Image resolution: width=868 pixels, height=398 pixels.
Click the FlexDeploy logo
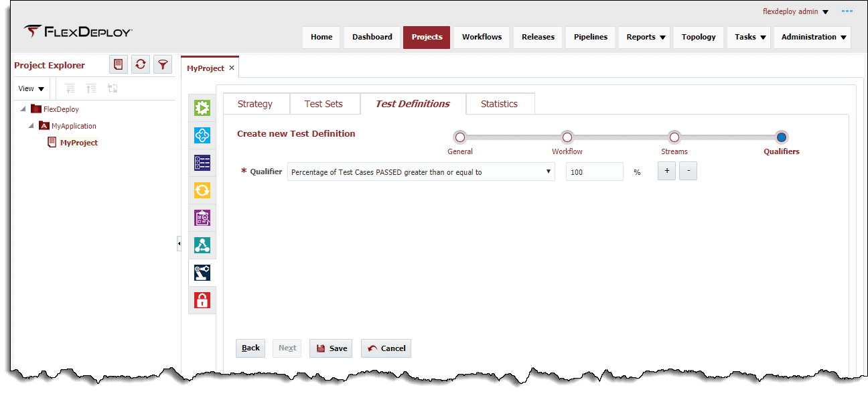(x=78, y=31)
